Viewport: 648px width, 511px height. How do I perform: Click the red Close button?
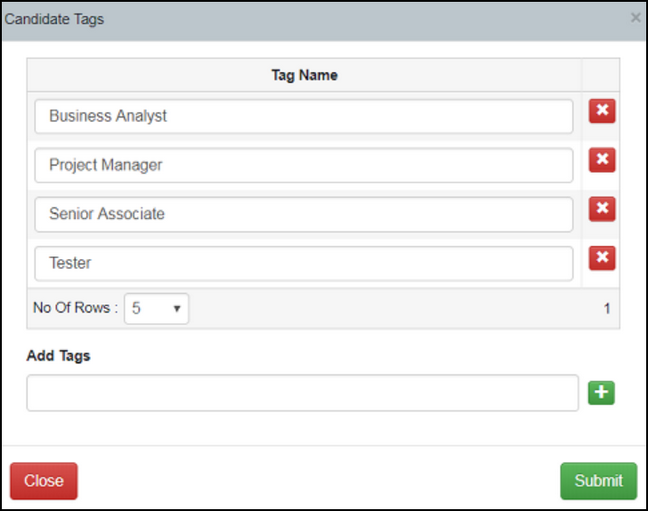[x=44, y=481]
